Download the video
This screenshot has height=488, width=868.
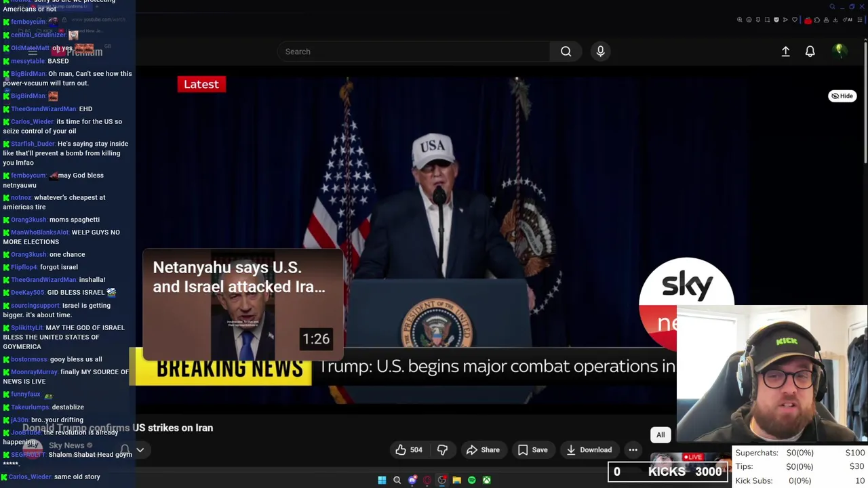[589, 450]
